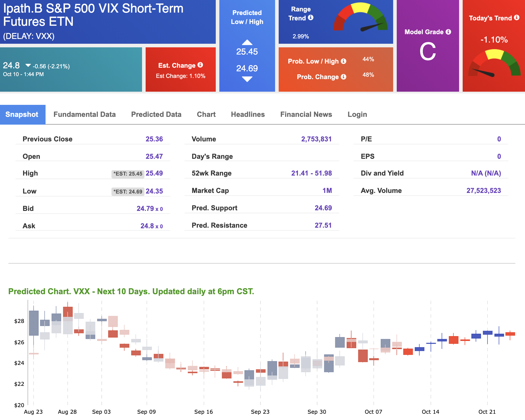The width and height of the screenshot is (525, 420).
Task: Click the Pred. Support value 24.69
Action: (x=323, y=208)
